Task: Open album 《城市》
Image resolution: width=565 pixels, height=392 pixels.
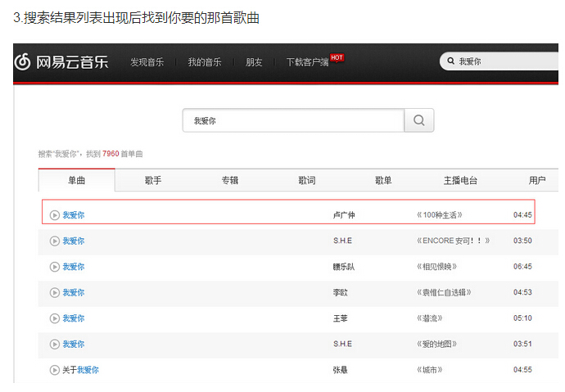Action: click(x=430, y=370)
